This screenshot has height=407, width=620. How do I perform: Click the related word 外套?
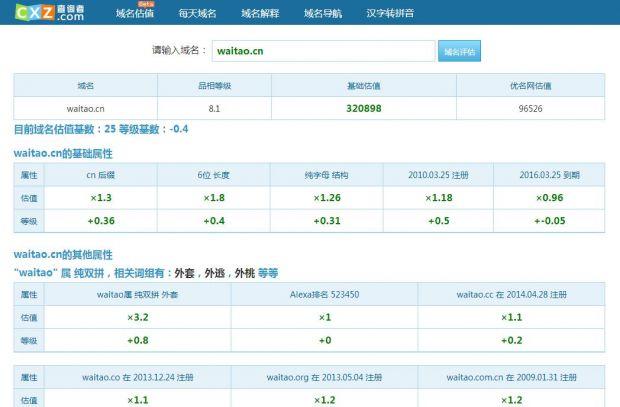[x=184, y=273]
